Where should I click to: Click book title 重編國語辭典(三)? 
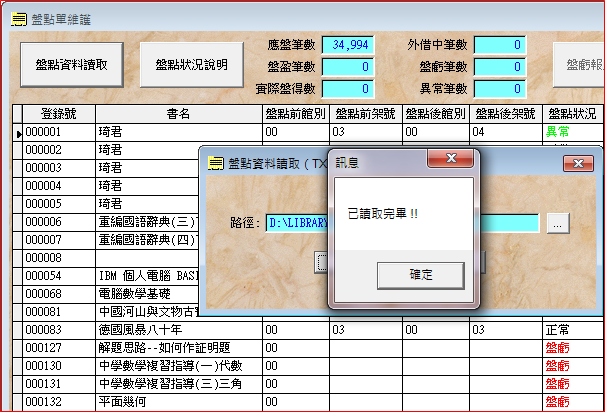[148, 222]
